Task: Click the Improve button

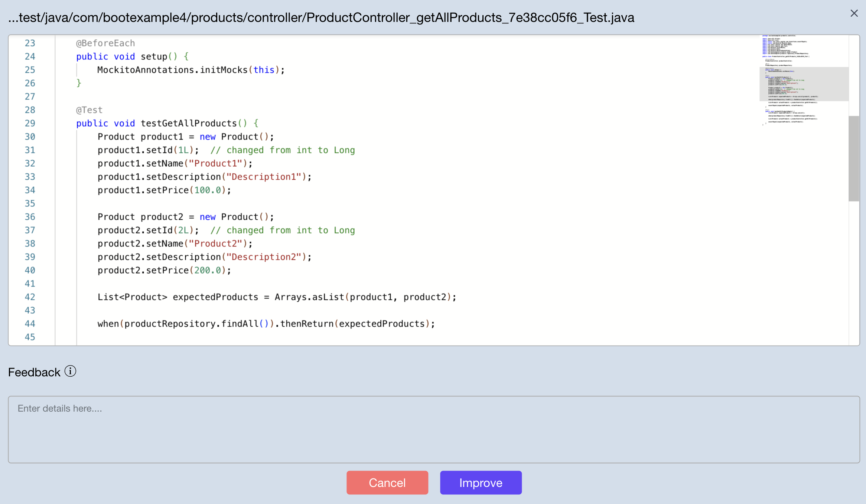Action: [x=481, y=482]
